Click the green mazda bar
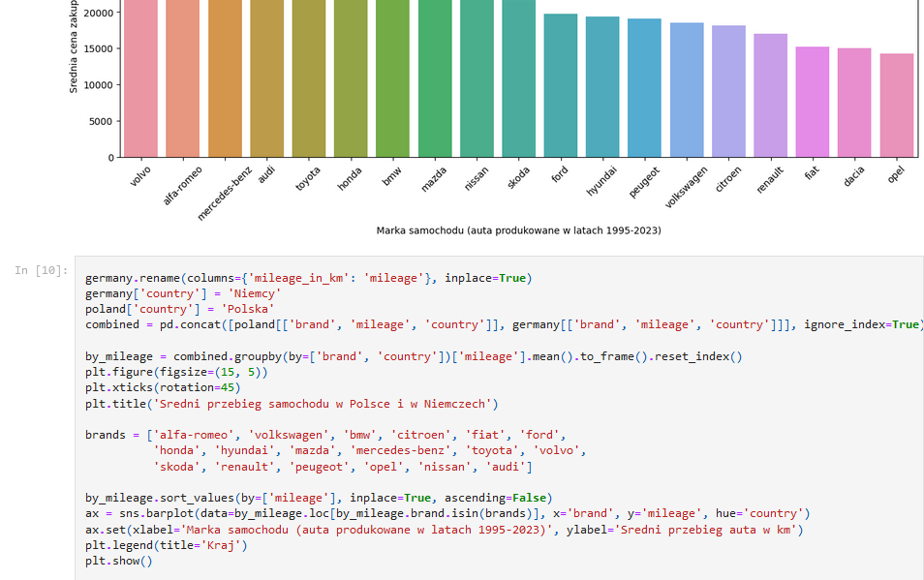Image resolution: width=924 pixels, height=580 pixels. pos(434,77)
